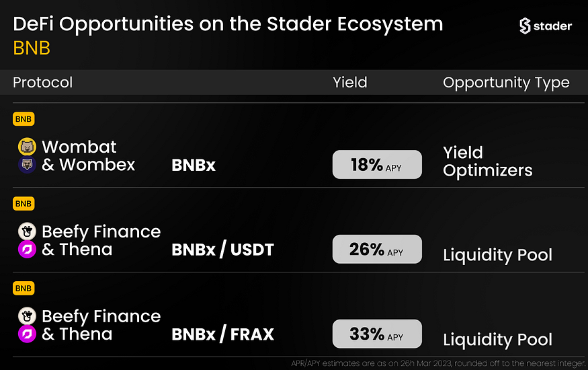Click the Wombex bear icon
Image resolution: width=588 pixels, height=370 pixels.
pos(27,164)
